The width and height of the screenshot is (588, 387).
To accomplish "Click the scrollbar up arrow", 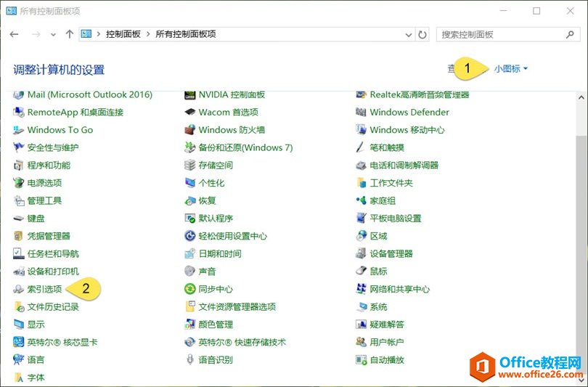I will tap(581, 97).
